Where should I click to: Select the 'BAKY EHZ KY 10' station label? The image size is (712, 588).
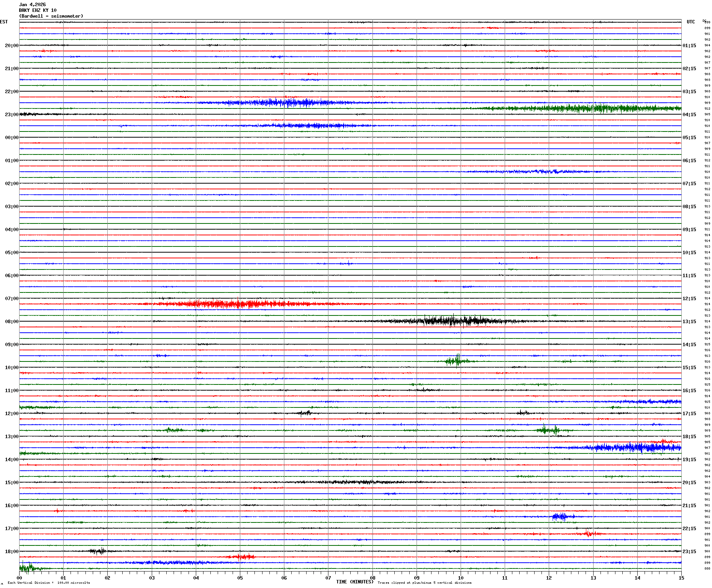tap(38, 10)
